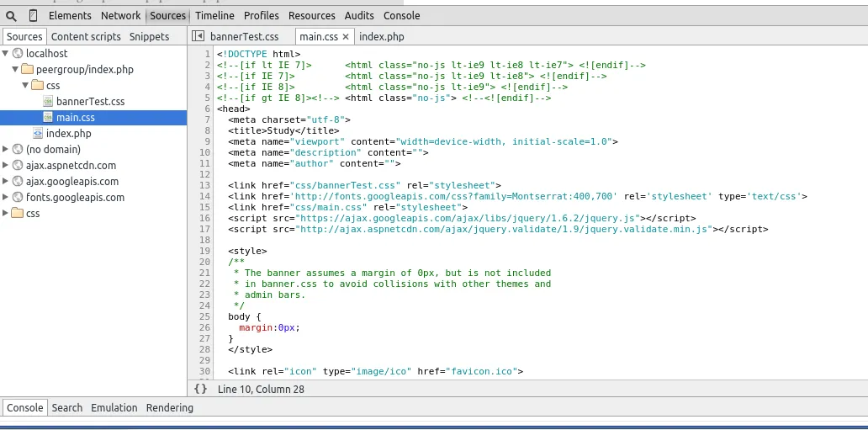
Task: Click the pretty print braces icon
Action: tap(200, 389)
